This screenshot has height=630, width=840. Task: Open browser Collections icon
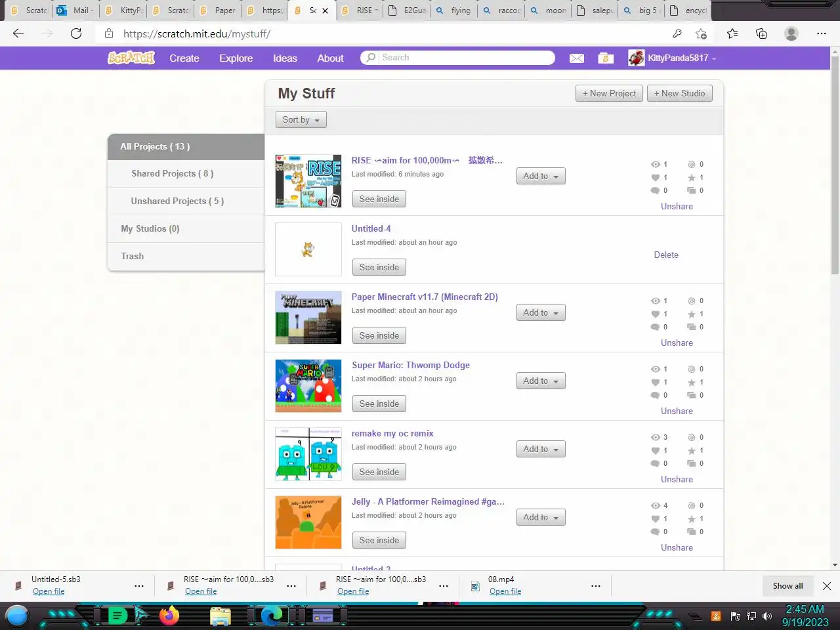(761, 33)
